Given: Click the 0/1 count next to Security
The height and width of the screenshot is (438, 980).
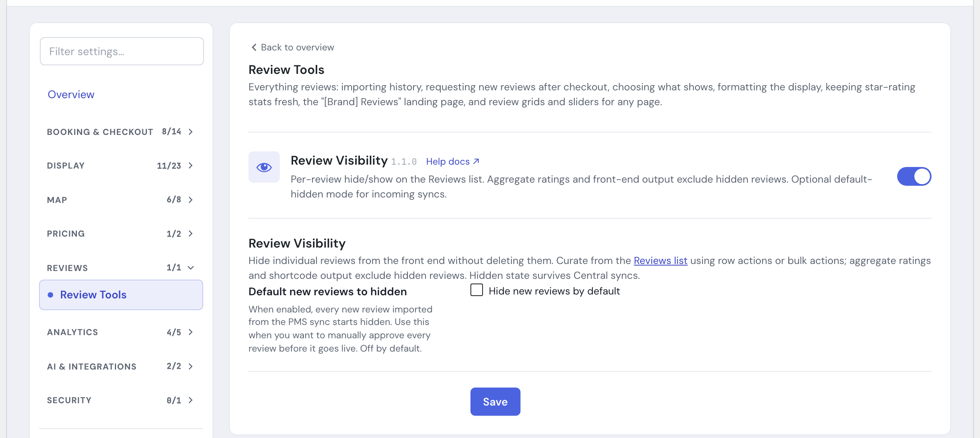Looking at the screenshot, I should tap(174, 400).
